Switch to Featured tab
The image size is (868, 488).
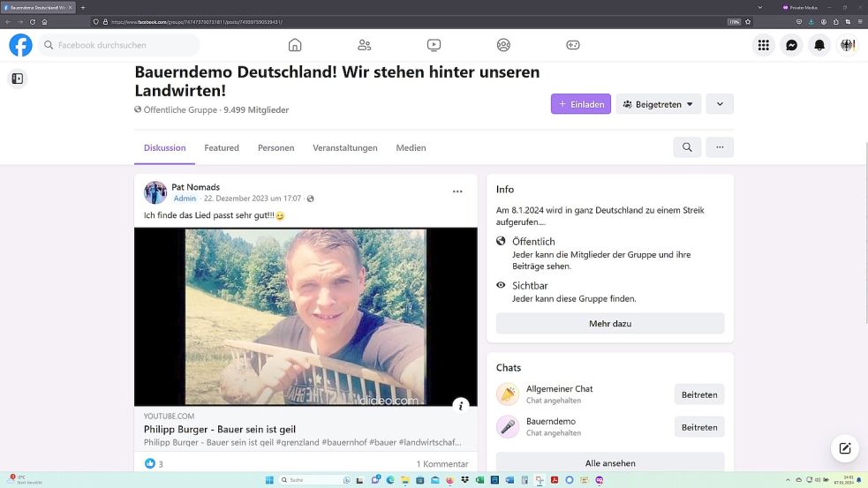coord(222,147)
